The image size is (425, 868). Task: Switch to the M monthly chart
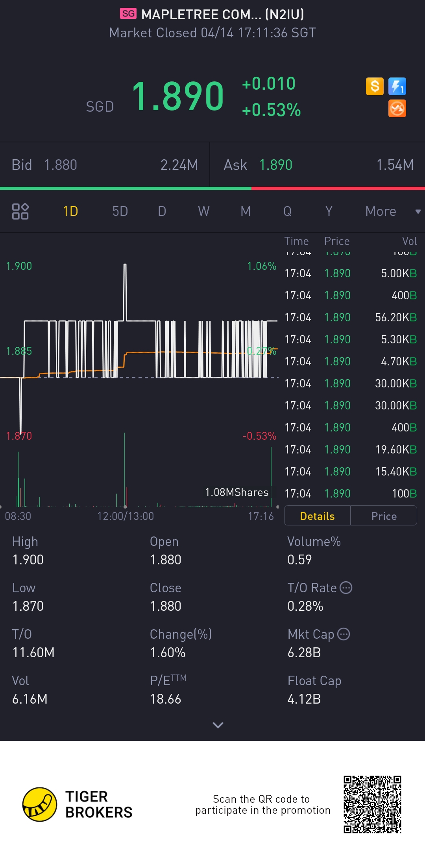click(x=246, y=211)
